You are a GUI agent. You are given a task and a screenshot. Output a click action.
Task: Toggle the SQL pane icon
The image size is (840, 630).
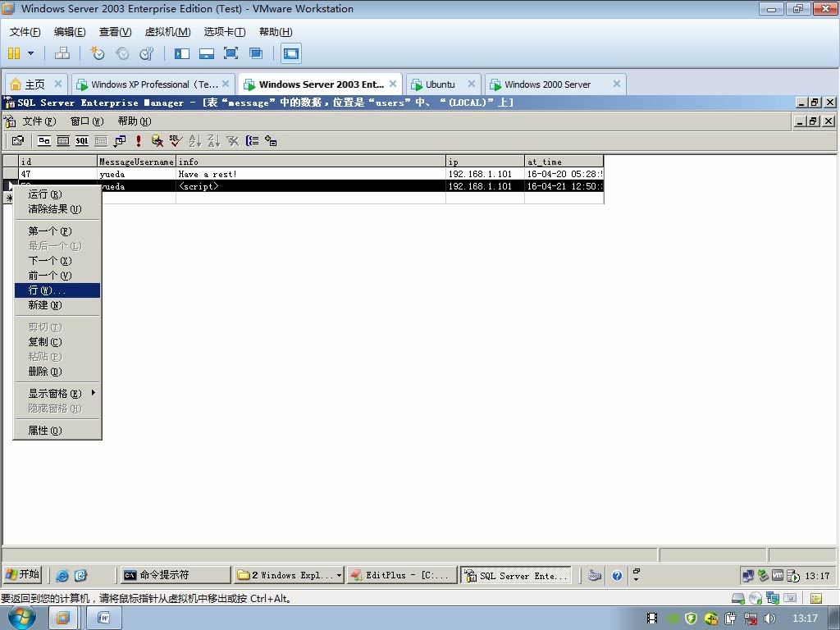(82, 141)
